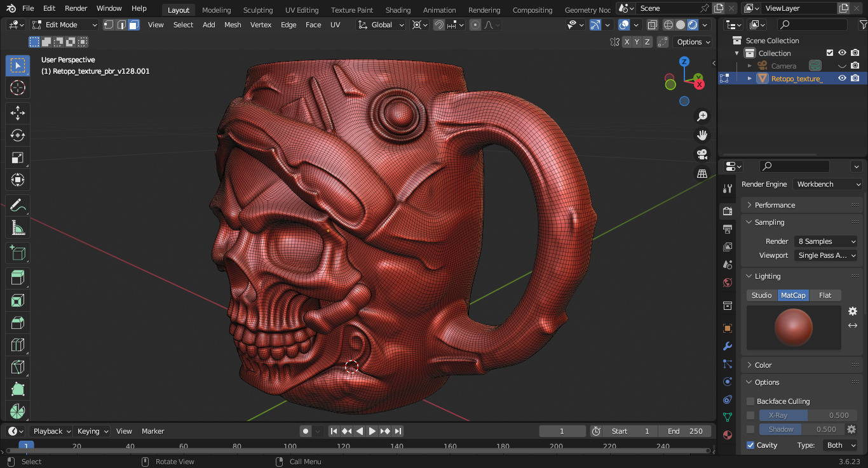Toggle Collection visibility eye icon
Image resolution: width=868 pixels, height=468 pixels.
pos(842,53)
